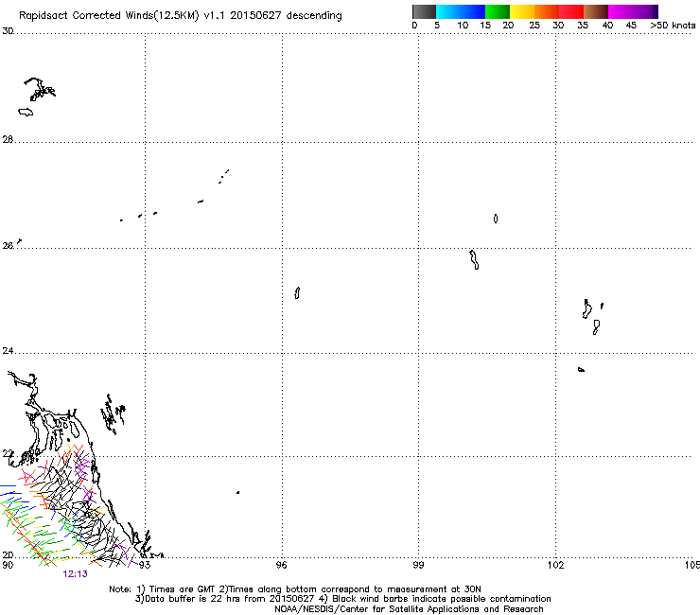Click the latitude label '26'

8,245
